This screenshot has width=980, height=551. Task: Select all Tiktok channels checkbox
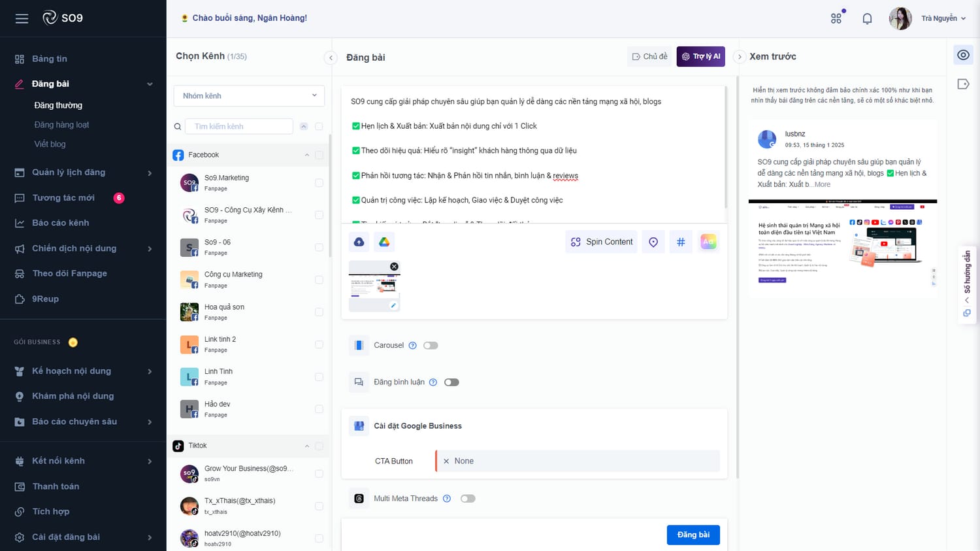pyautogui.click(x=319, y=446)
